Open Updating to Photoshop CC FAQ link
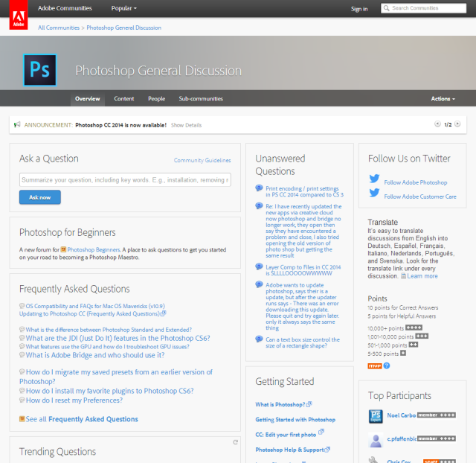The height and width of the screenshot is (463, 476). pos(89,313)
